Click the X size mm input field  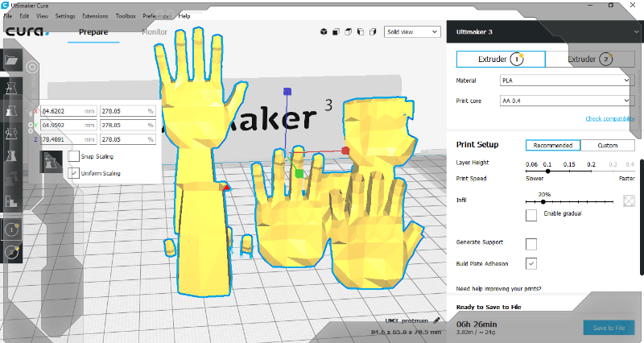point(68,111)
